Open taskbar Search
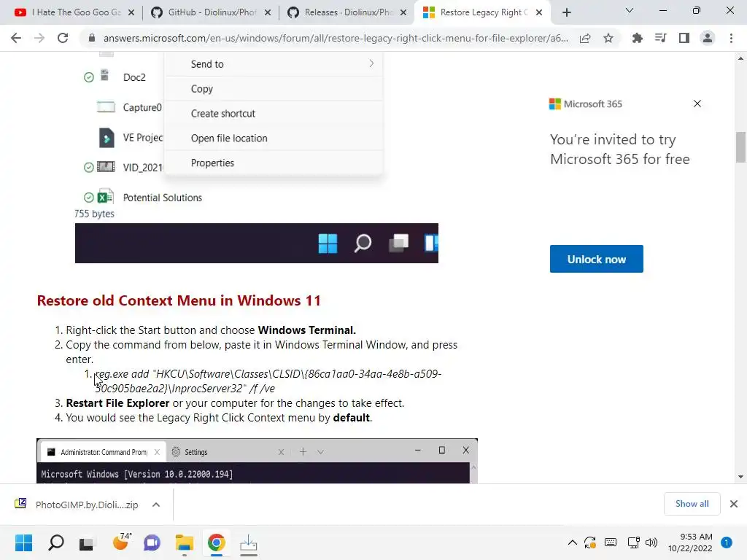This screenshot has height=560, width=747. click(56, 542)
